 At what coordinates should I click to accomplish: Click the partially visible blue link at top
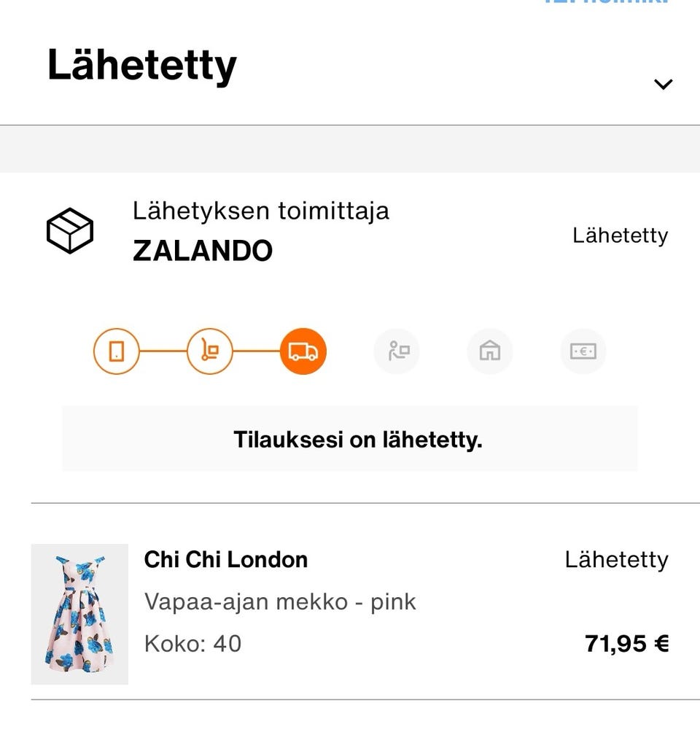click(605, 3)
